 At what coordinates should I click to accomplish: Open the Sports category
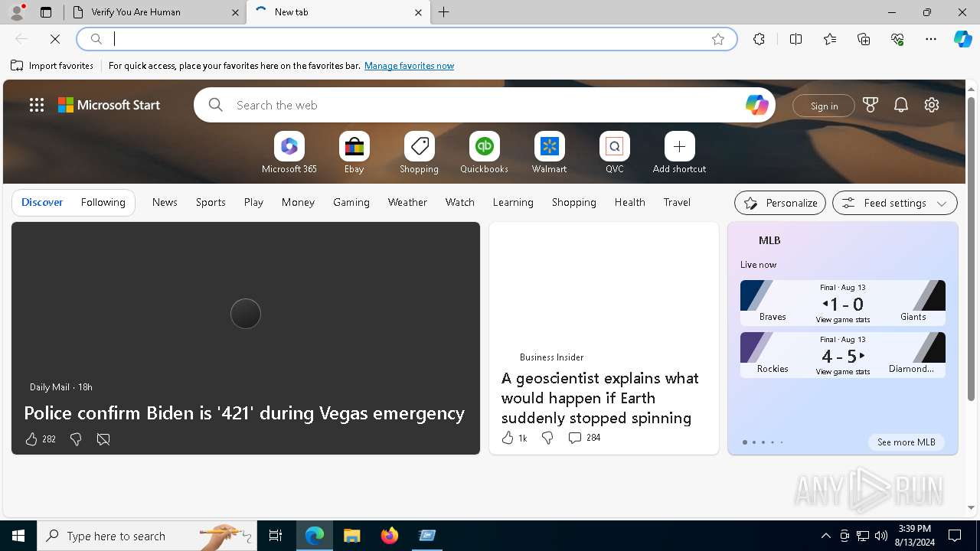[211, 202]
